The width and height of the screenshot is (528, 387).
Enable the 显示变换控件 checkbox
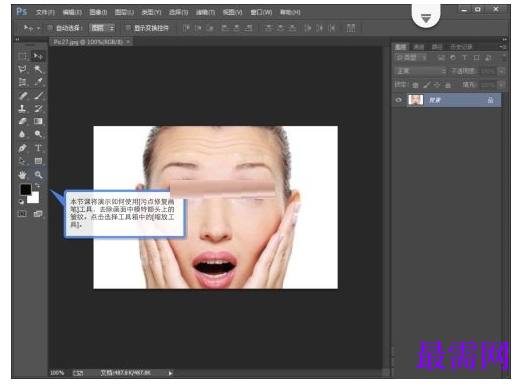(128, 28)
